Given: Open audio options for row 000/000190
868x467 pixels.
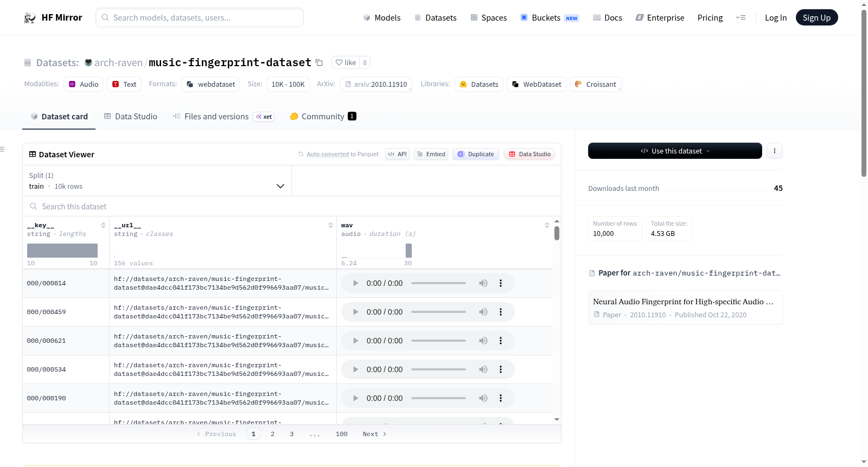Looking at the screenshot, I should pyautogui.click(x=501, y=398).
